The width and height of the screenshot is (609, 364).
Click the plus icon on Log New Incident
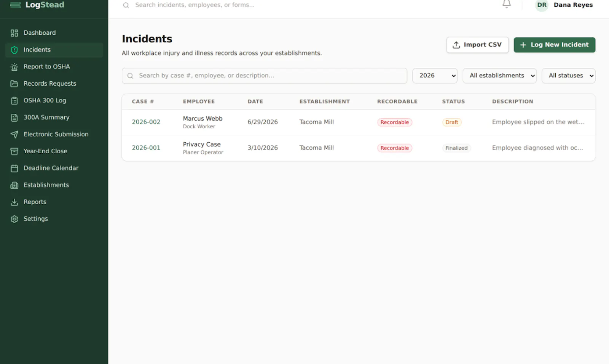point(523,45)
